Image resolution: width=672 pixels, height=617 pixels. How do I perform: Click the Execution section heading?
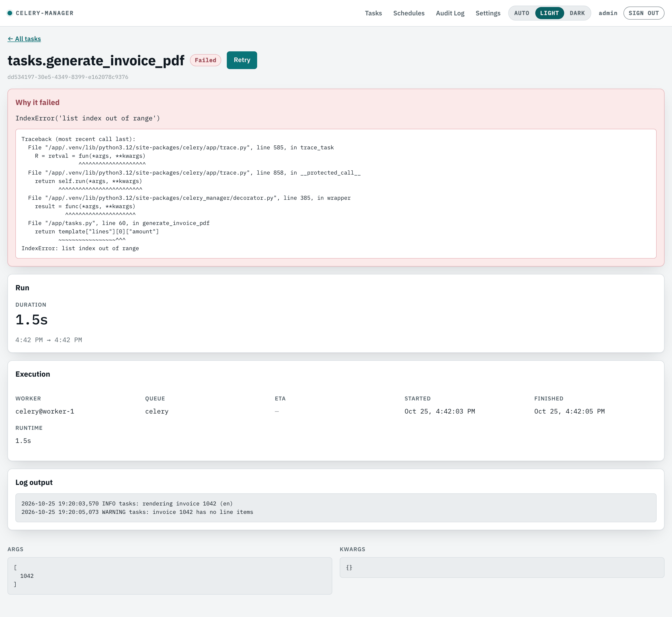click(33, 374)
